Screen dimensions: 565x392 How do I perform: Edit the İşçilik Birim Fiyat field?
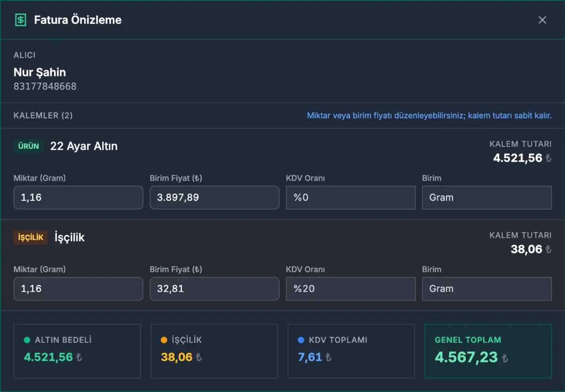pyautogui.click(x=215, y=289)
